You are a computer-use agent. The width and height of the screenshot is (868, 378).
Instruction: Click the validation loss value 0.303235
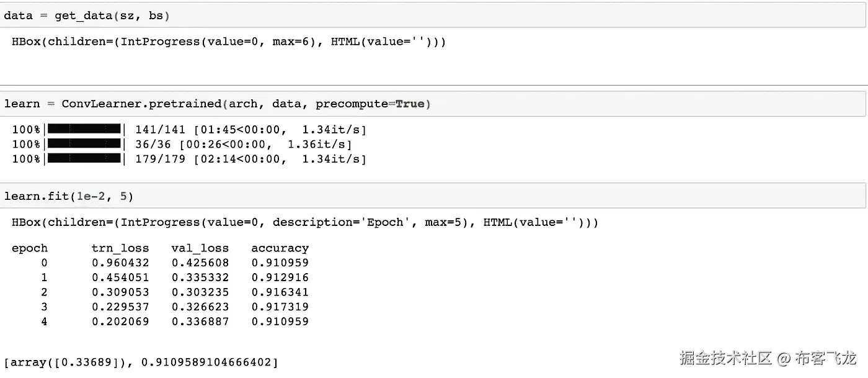pos(200,292)
